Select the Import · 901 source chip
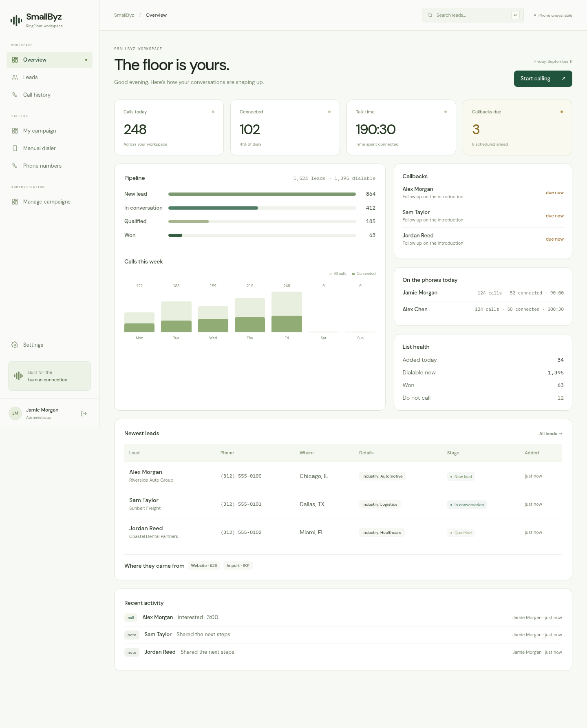The image size is (587, 728). click(x=238, y=566)
